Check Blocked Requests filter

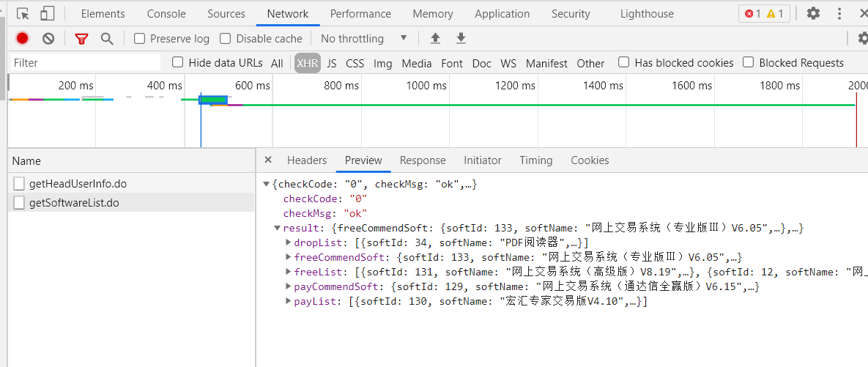click(749, 62)
